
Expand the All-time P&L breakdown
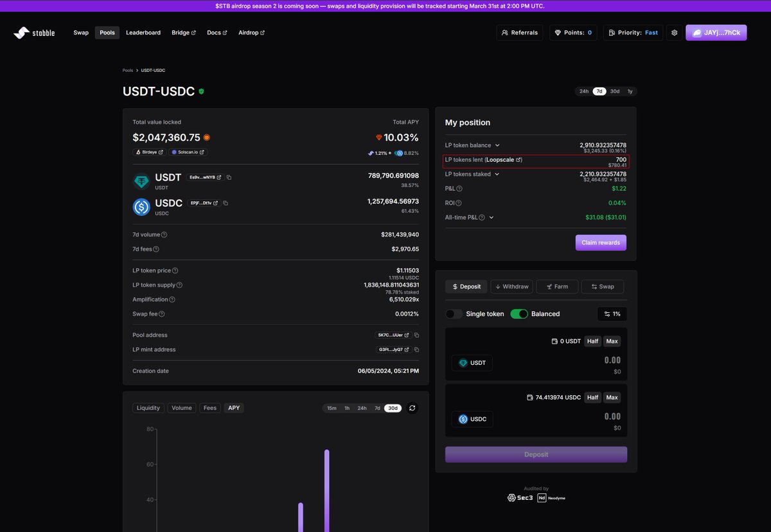pyautogui.click(x=492, y=218)
